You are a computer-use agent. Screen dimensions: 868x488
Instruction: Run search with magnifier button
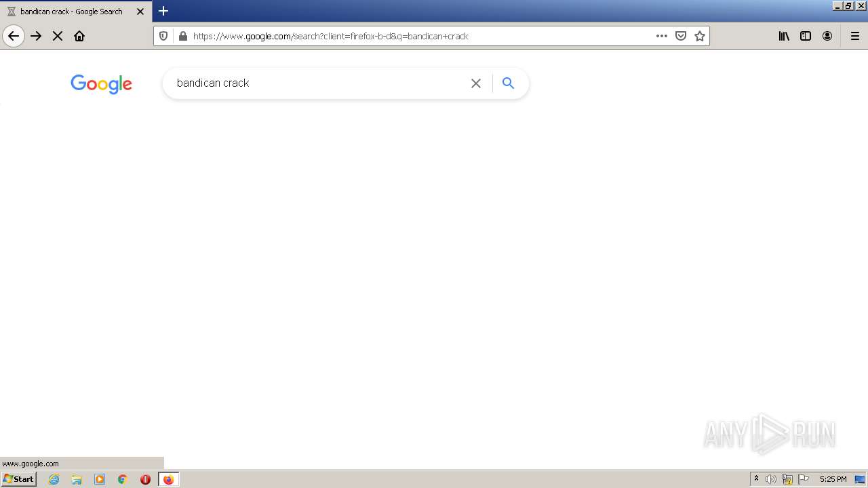tap(508, 83)
